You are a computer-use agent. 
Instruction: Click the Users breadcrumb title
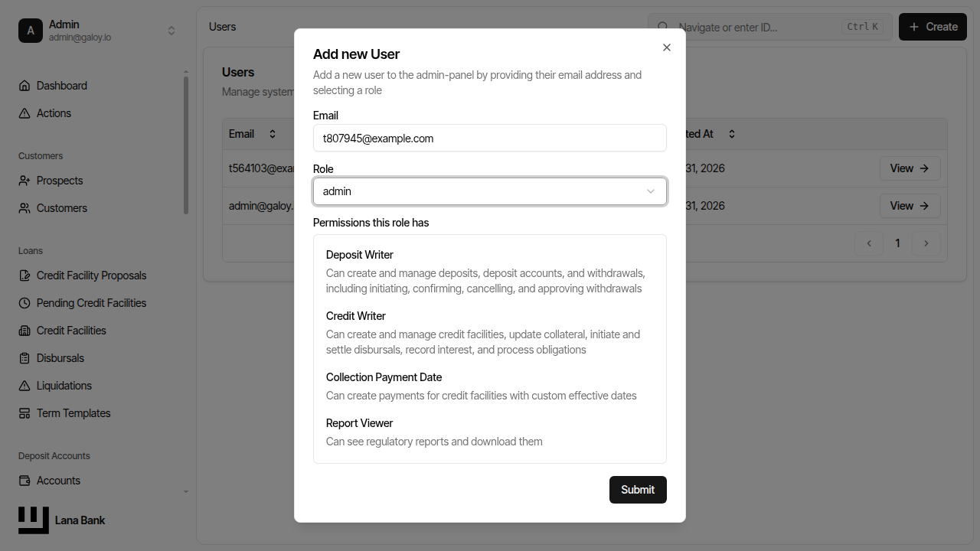[222, 27]
